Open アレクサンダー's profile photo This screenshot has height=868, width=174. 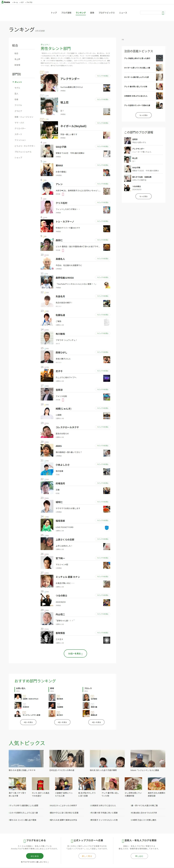(x=49, y=83)
